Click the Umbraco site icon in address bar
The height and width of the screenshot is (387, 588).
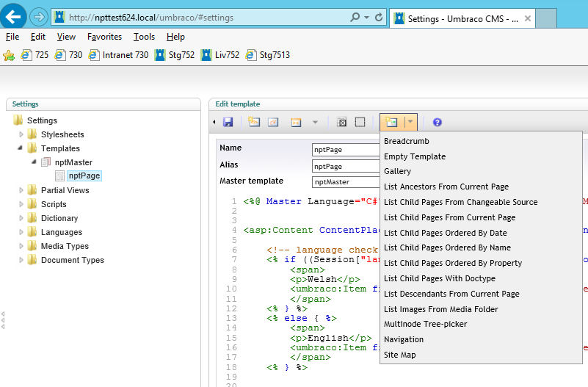(59, 17)
